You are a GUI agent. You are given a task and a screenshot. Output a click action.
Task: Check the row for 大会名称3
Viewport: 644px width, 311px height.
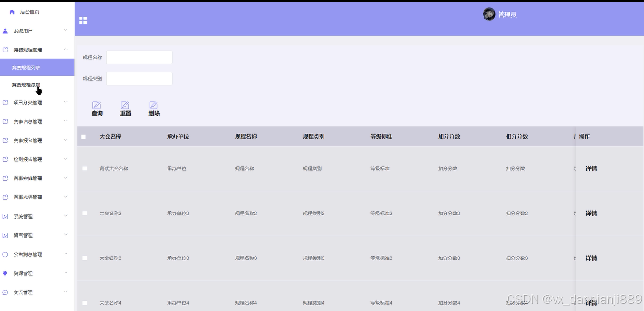point(84,258)
